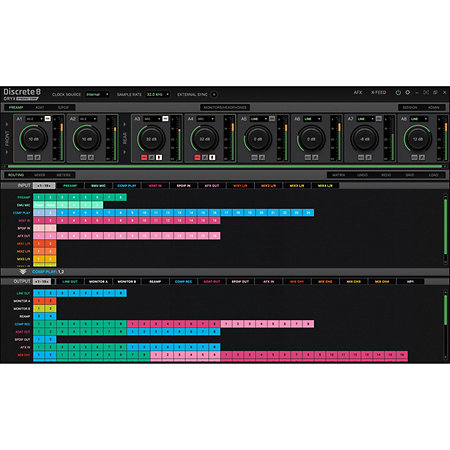This screenshot has height=450, width=450.
Task: Open the A6 input type dropdown
Action: click(x=312, y=119)
